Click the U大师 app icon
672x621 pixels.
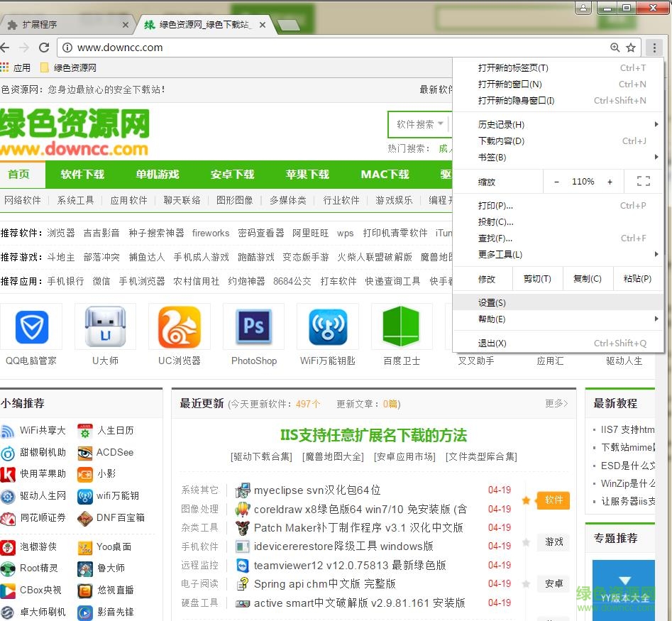pos(104,327)
